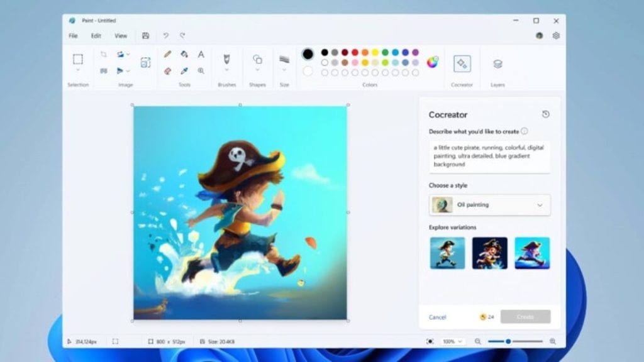Select the Eraser tool

(167, 71)
